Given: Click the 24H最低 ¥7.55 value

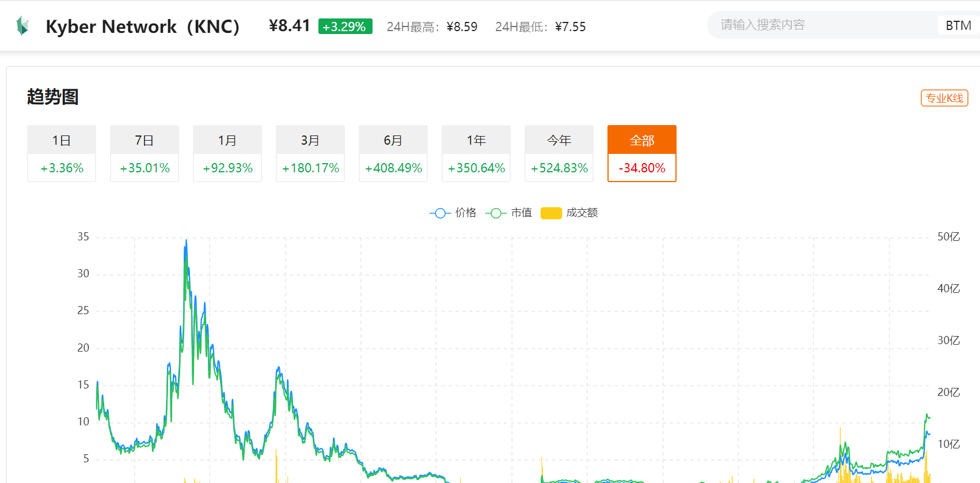Looking at the screenshot, I should pos(570,27).
